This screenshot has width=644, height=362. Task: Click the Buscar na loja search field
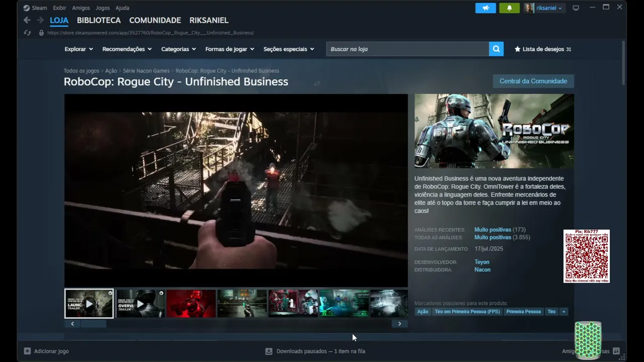coord(408,49)
